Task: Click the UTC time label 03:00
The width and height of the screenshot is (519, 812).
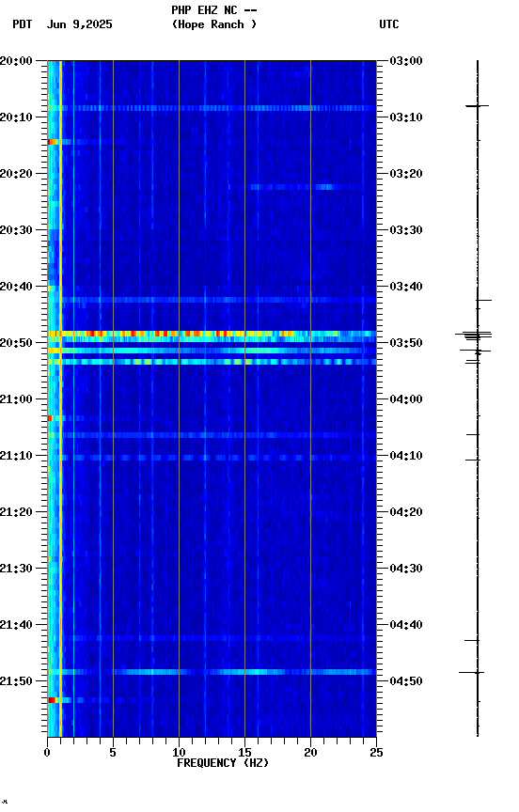Action: [x=406, y=61]
